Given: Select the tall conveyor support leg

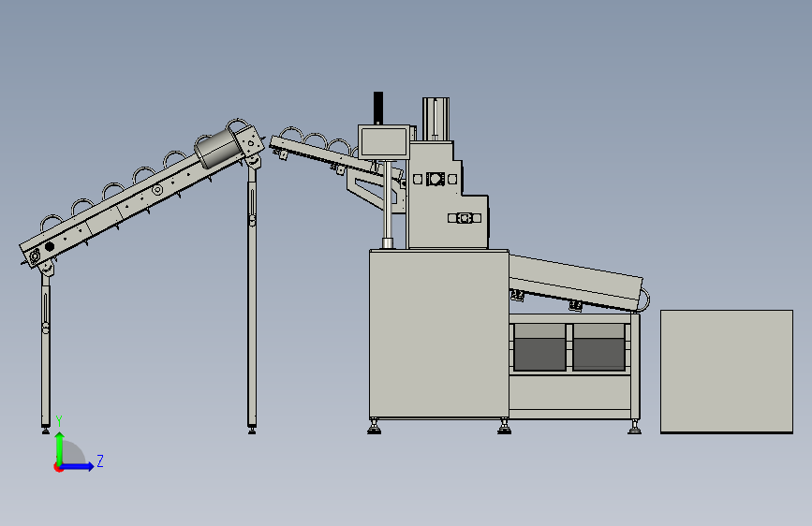Looking at the screenshot, I should click(x=252, y=298).
